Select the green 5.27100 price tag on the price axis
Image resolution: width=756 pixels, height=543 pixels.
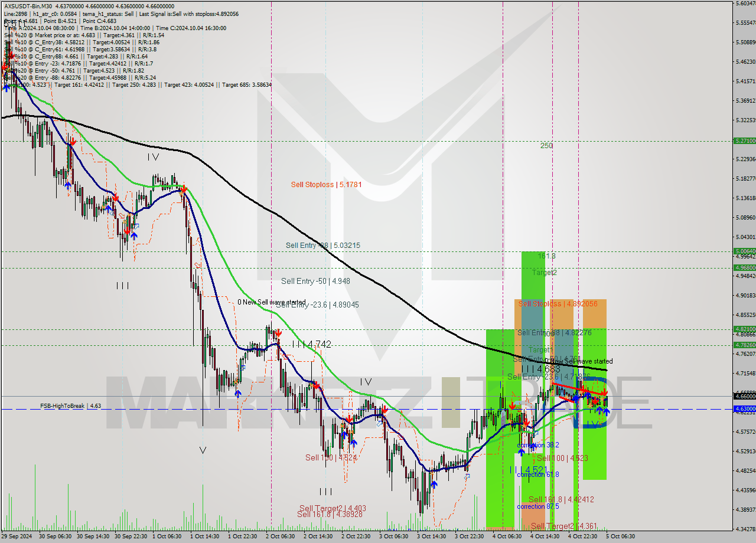[744, 141]
